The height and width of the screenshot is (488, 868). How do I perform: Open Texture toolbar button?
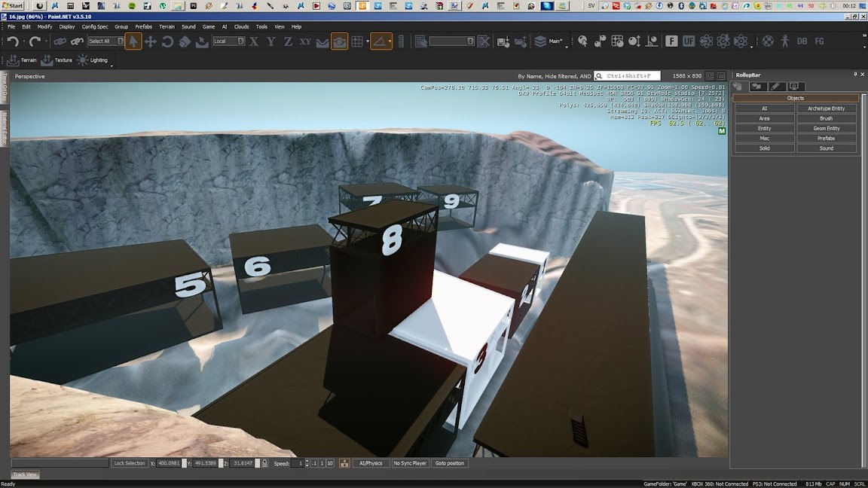[57, 59]
